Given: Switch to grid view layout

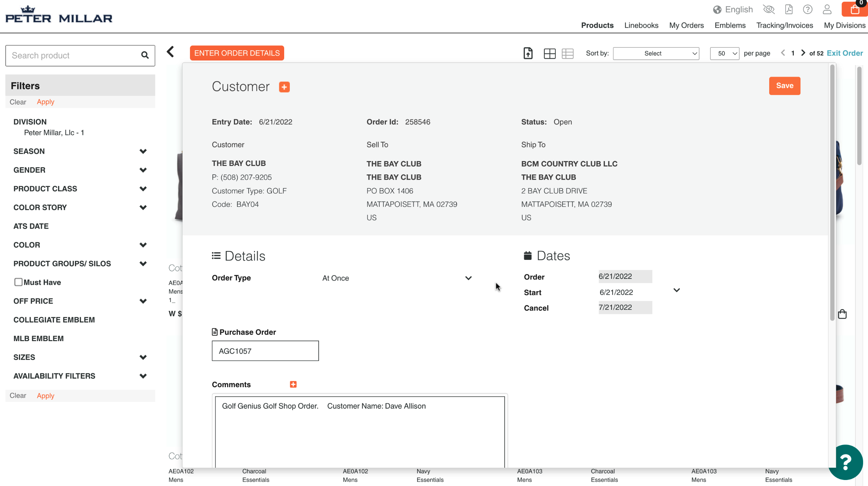Looking at the screenshot, I should pos(549,53).
